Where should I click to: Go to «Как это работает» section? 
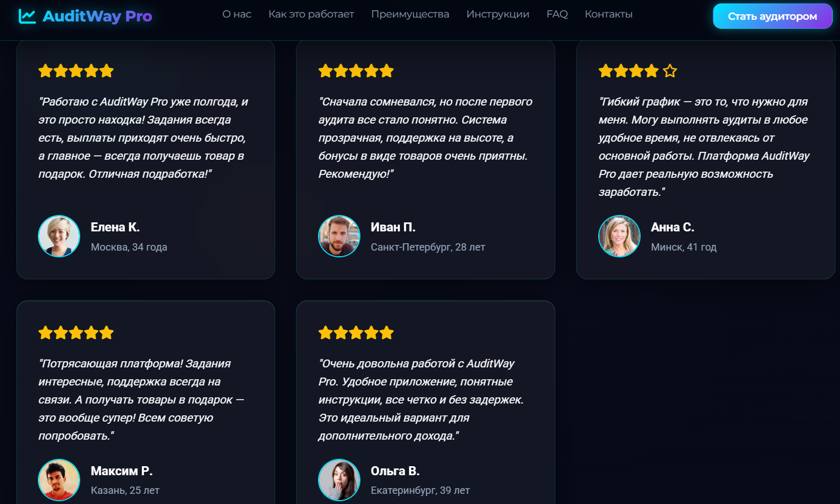tap(311, 14)
